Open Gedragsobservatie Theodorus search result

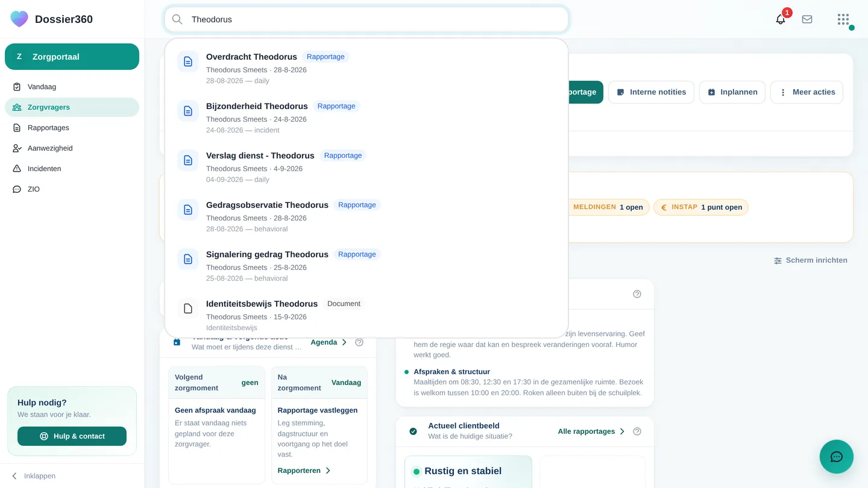366,216
